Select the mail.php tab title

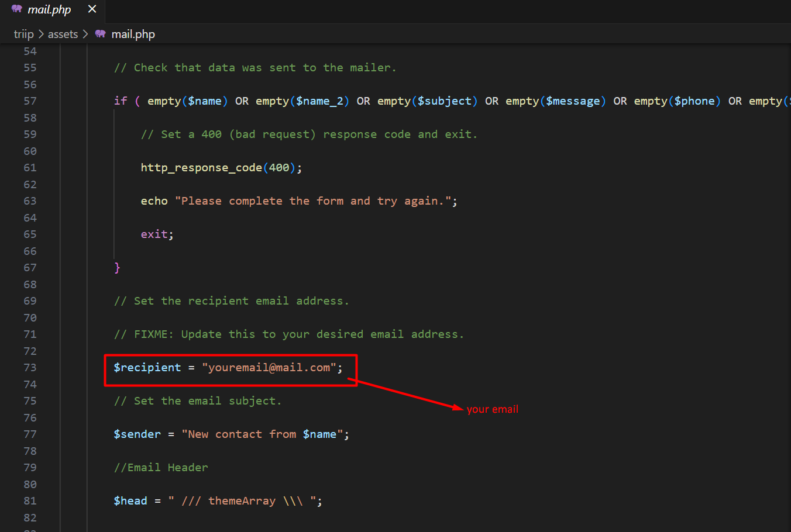click(x=49, y=10)
